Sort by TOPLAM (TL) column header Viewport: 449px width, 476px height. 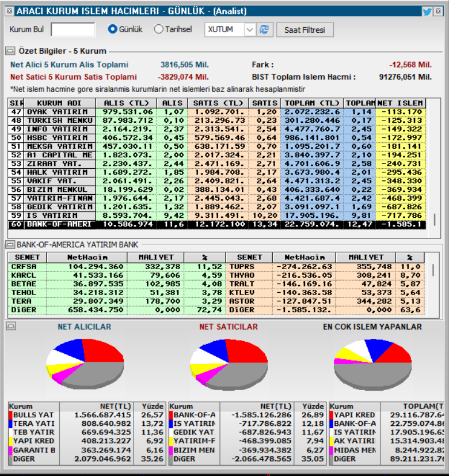pos(312,103)
